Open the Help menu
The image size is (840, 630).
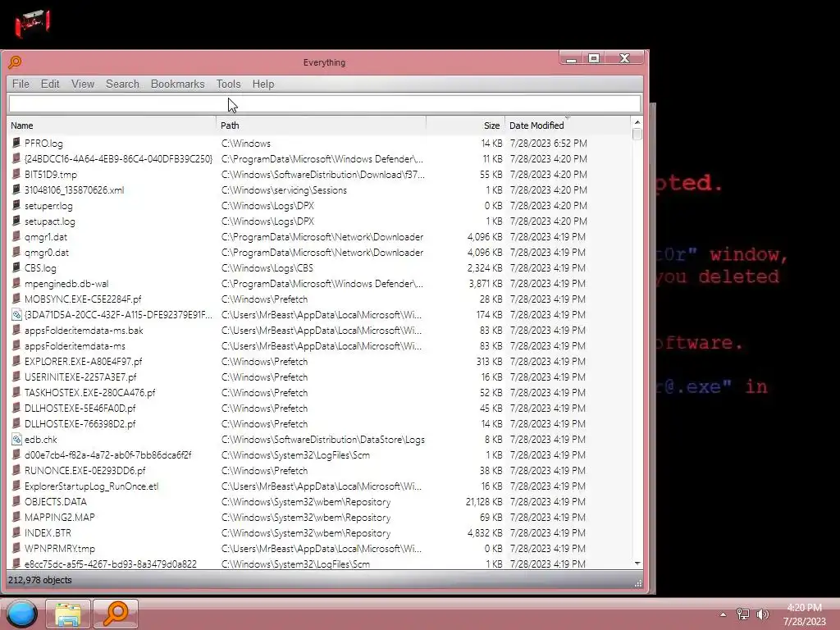point(263,84)
